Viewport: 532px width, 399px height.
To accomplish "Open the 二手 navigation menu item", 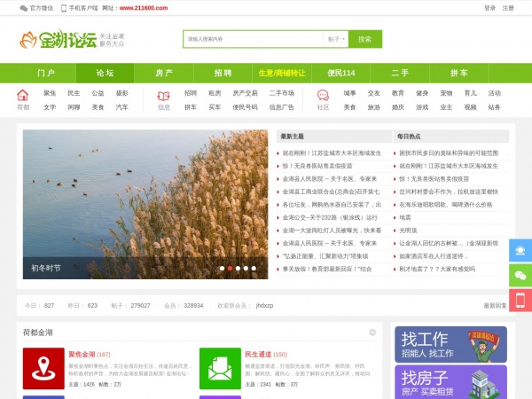I will point(400,73).
